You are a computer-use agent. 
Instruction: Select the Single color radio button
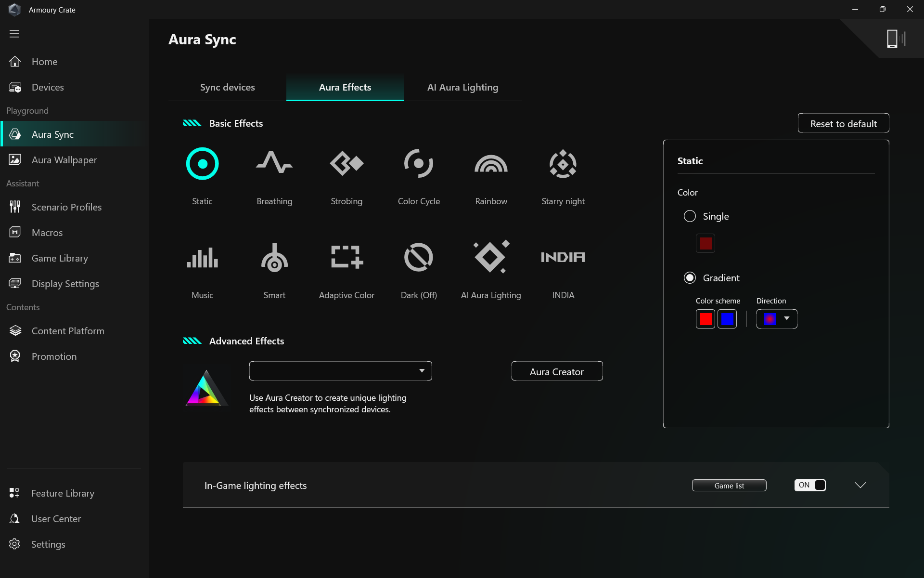[x=690, y=216]
